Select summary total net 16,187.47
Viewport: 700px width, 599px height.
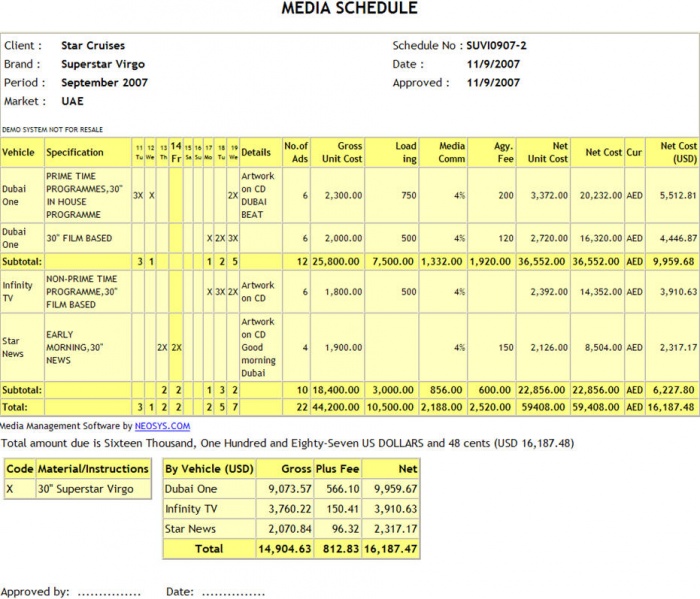click(391, 549)
